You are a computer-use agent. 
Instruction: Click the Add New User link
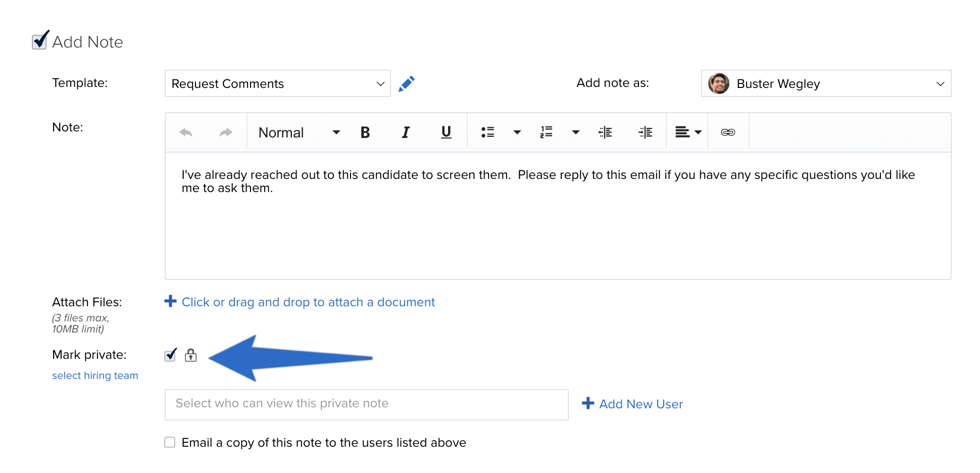click(x=641, y=404)
